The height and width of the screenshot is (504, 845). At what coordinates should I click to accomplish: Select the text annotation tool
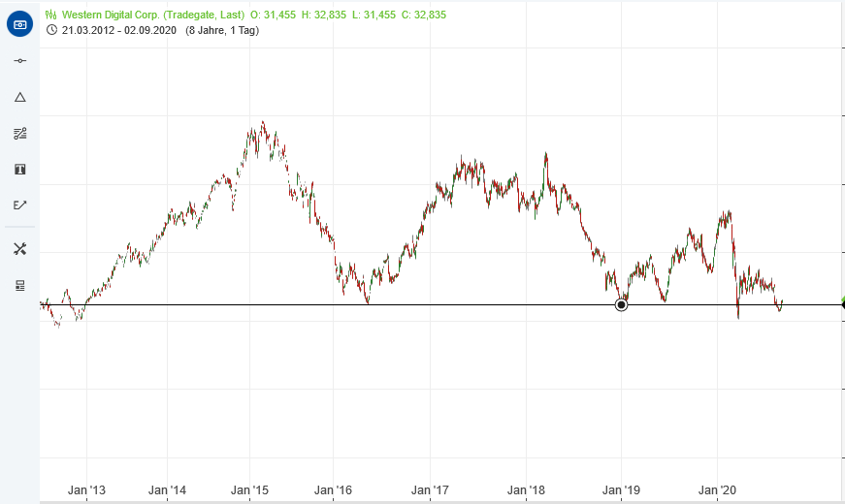pyautogui.click(x=20, y=170)
